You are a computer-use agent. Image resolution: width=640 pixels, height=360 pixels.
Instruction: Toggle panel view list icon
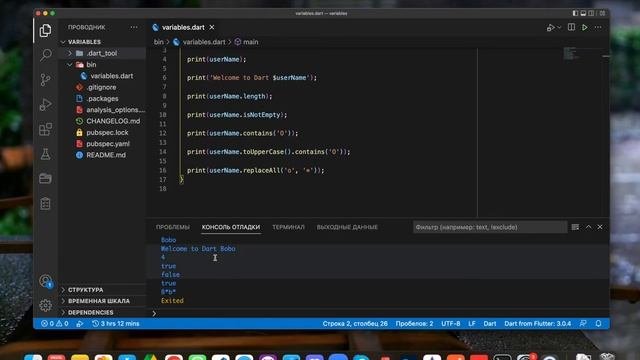pos(575,227)
